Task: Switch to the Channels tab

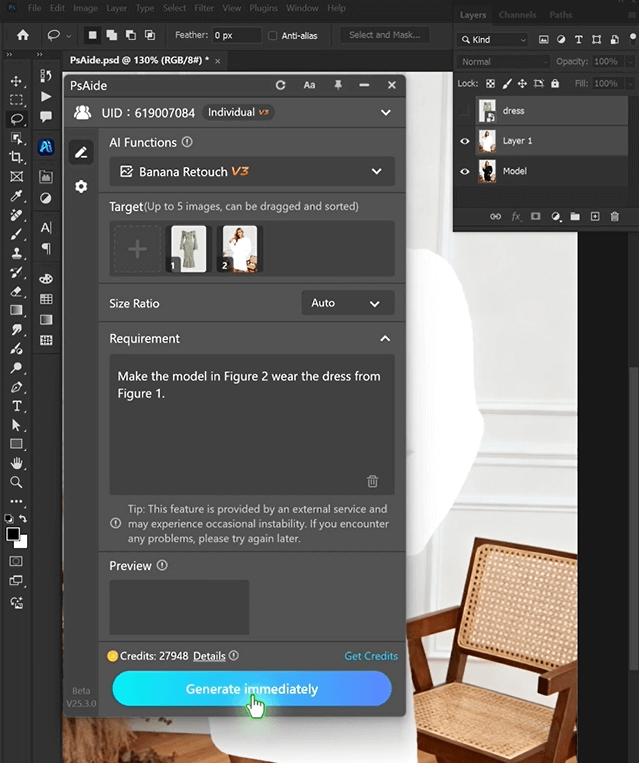Action: pyautogui.click(x=517, y=15)
